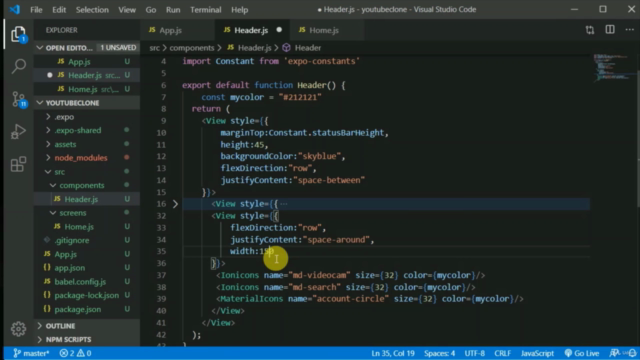Open the app.json file

(87, 268)
